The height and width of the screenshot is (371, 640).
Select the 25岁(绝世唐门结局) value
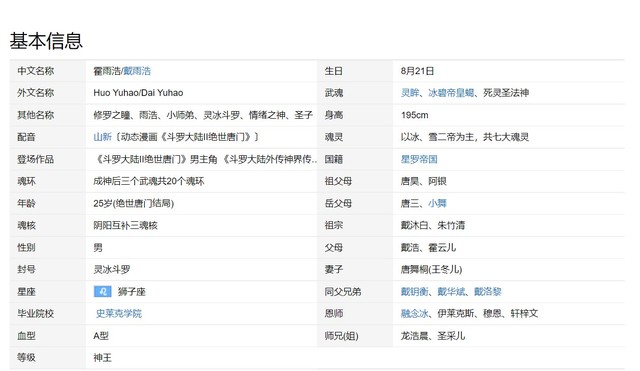[133, 203]
